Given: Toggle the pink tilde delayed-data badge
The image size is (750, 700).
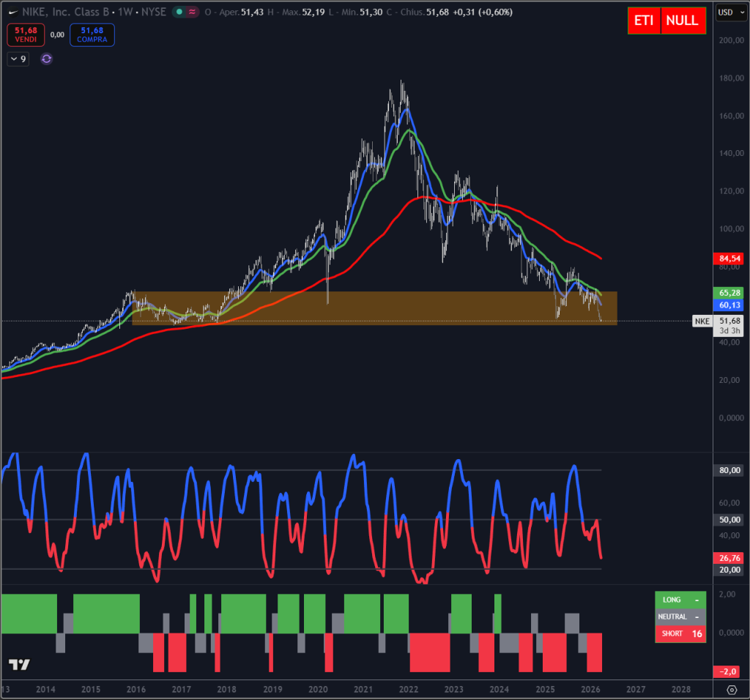Looking at the screenshot, I should point(191,12).
